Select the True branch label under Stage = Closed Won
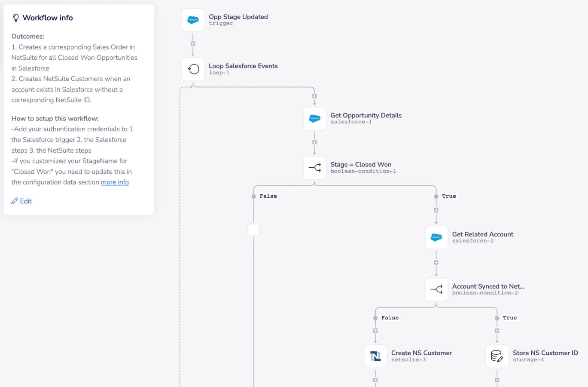This screenshot has height=387, width=588. click(449, 196)
